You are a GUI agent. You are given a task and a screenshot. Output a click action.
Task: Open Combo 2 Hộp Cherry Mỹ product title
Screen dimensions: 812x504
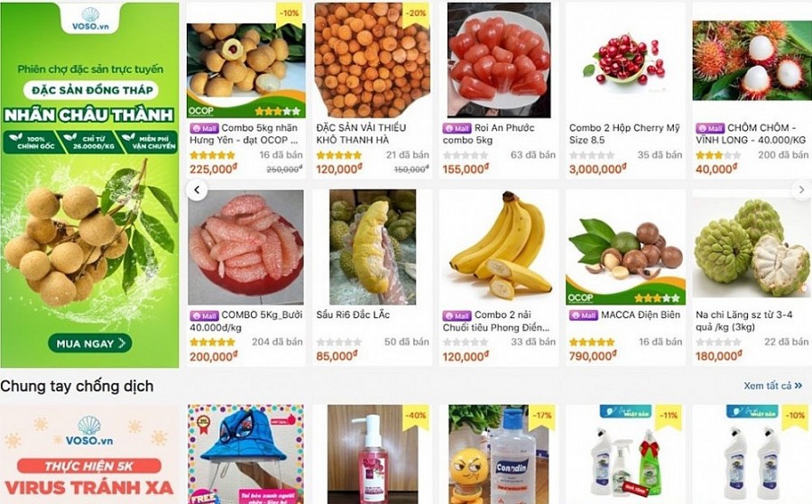click(x=624, y=133)
